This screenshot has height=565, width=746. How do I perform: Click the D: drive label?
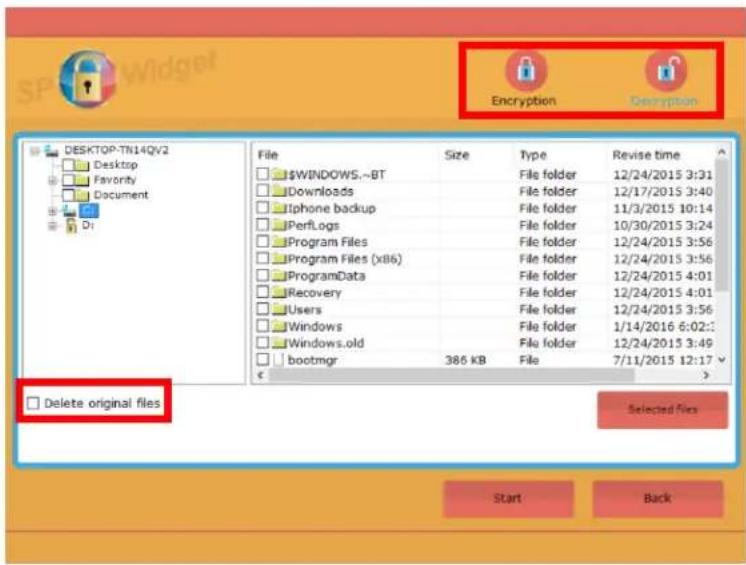pyautogui.click(x=88, y=225)
